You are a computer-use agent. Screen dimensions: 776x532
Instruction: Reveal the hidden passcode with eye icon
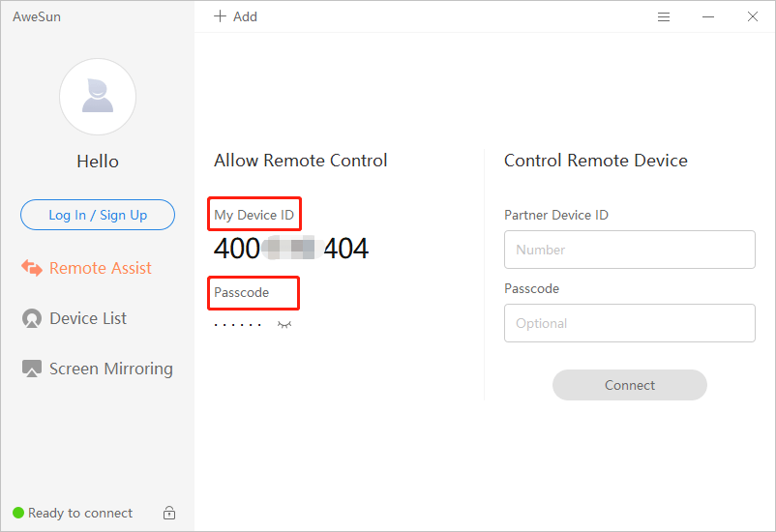point(284,325)
